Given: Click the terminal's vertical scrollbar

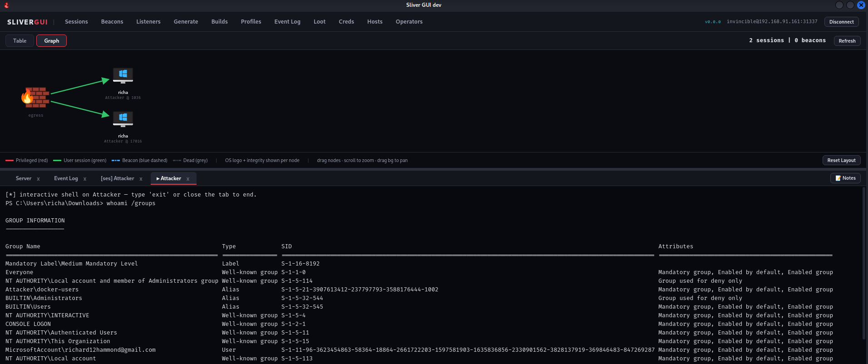Looking at the screenshot, I should pyautogui.click(x=863, y=263).
